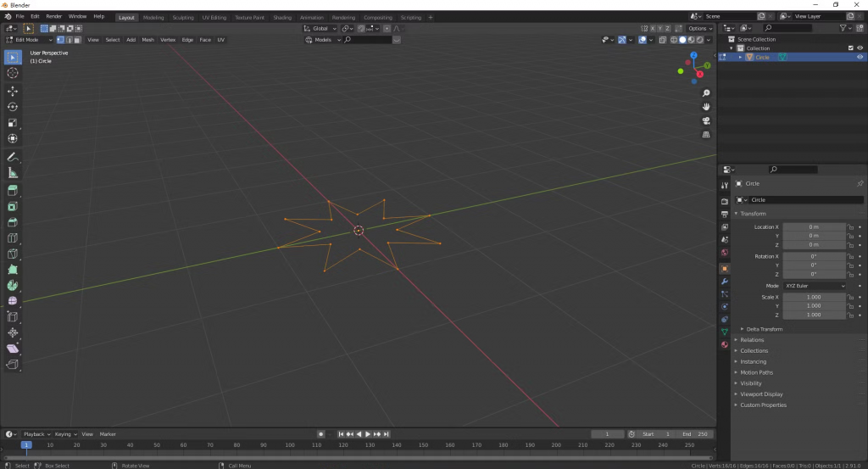Click the End frame 250 field

[x=695, y=434]
